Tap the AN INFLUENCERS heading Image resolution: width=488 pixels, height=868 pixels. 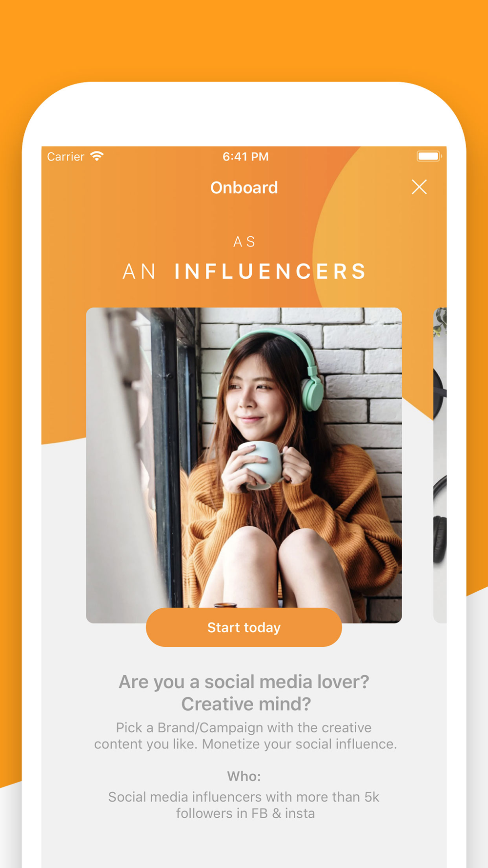point(244,271)
